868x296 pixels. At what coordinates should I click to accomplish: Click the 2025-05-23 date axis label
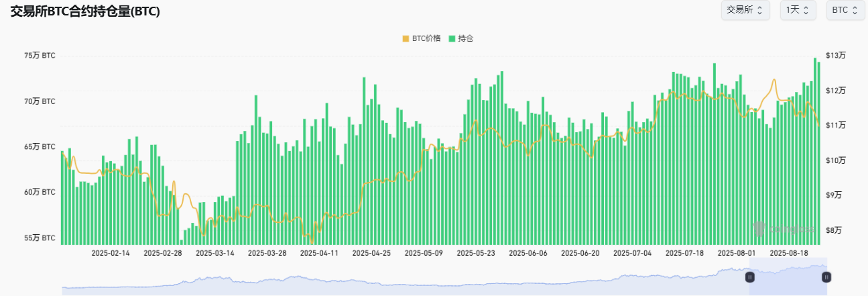476,253
